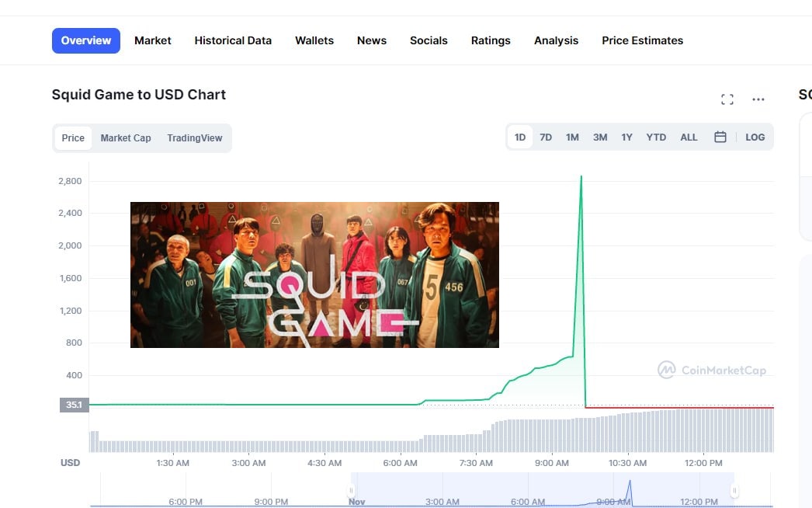Viewport: 812px width, 508px height.
Task: Switch chart to Market Cap view
Action: [126, 138]
